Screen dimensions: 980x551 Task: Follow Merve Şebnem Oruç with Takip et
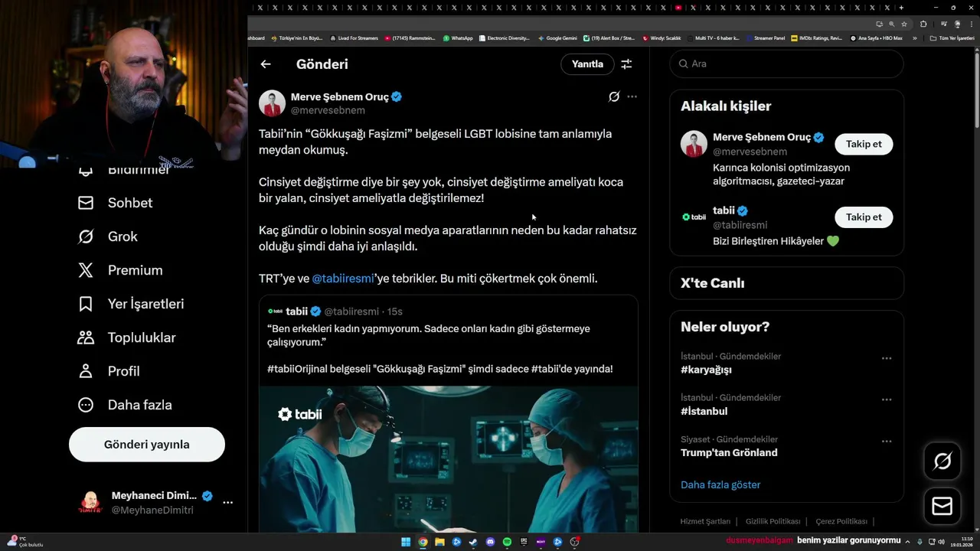click(864, 144)
